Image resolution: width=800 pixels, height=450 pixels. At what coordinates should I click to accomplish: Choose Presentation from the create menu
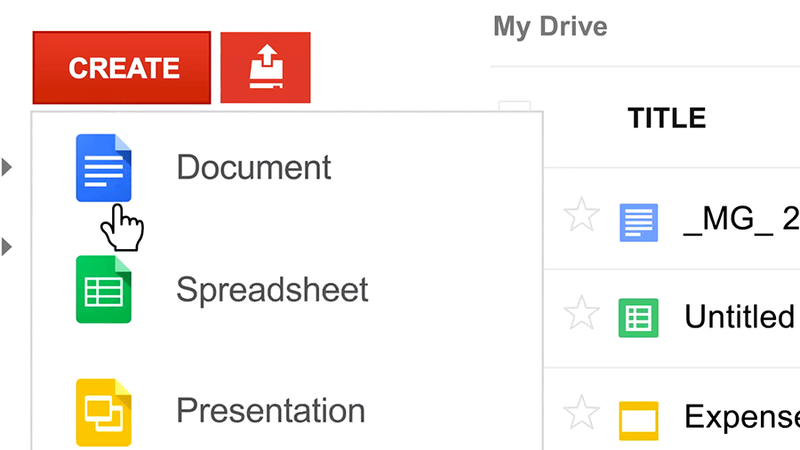[287, 411]
